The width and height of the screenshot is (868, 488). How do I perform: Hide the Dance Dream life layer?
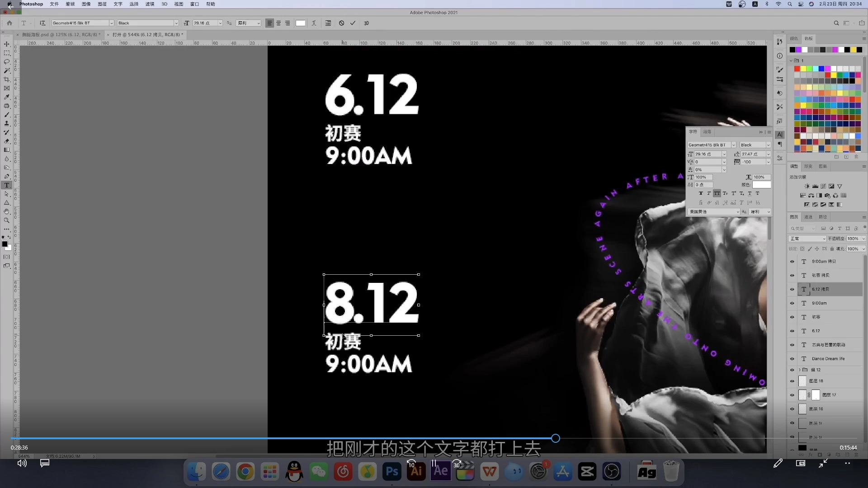point(792,359)
